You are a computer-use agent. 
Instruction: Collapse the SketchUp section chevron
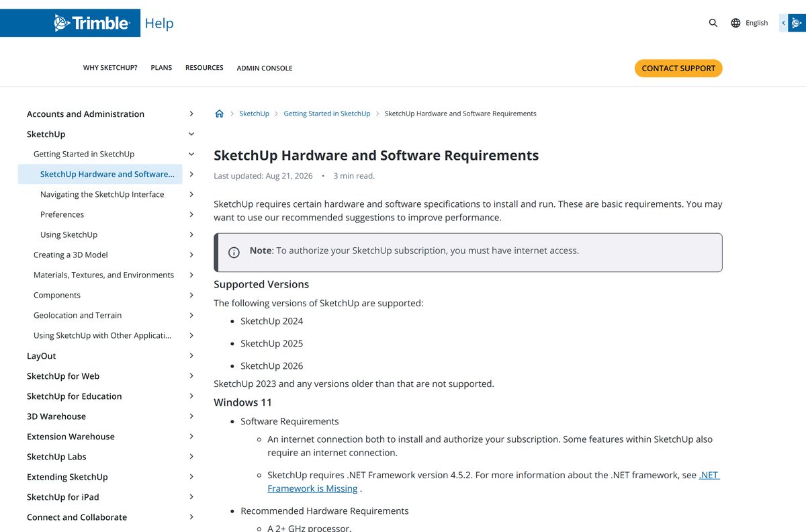191,134
